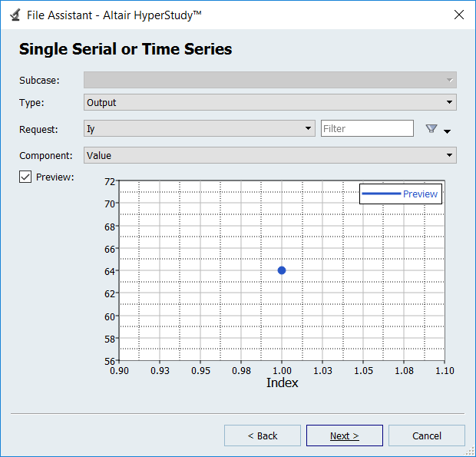Proceed with the Next button
The width and height of the screenshot is (476, 457).
click(x=344, y=435)
